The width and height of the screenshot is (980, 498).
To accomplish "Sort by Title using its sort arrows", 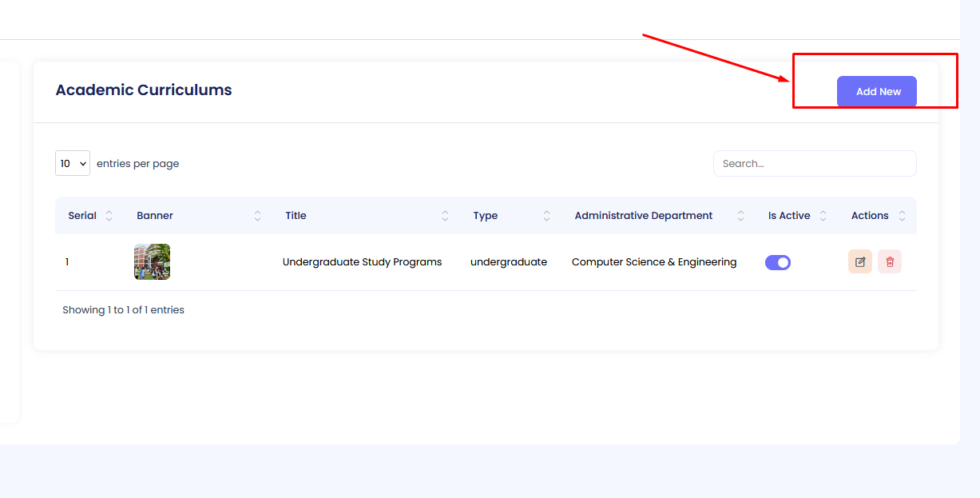I will point(445,216).
